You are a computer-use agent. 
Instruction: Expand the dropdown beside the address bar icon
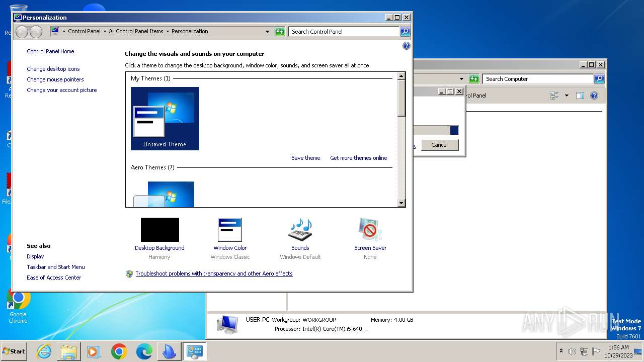pos(64,31)
